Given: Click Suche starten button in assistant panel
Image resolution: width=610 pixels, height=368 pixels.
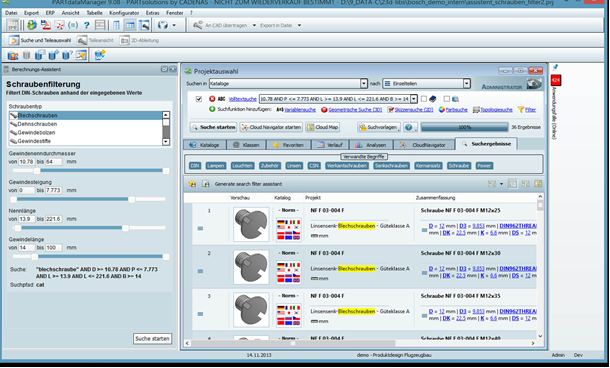Looking at the screenshot, I should 152,338.
